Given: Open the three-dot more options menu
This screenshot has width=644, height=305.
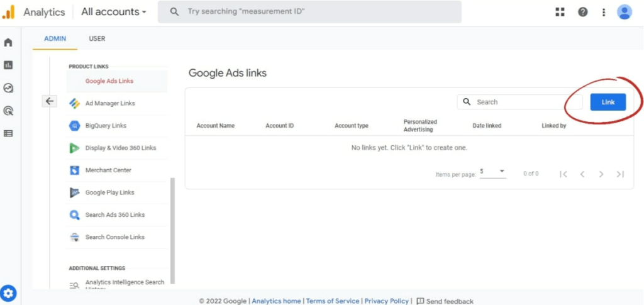Looking at the screenshot, I should coord(603,13).
